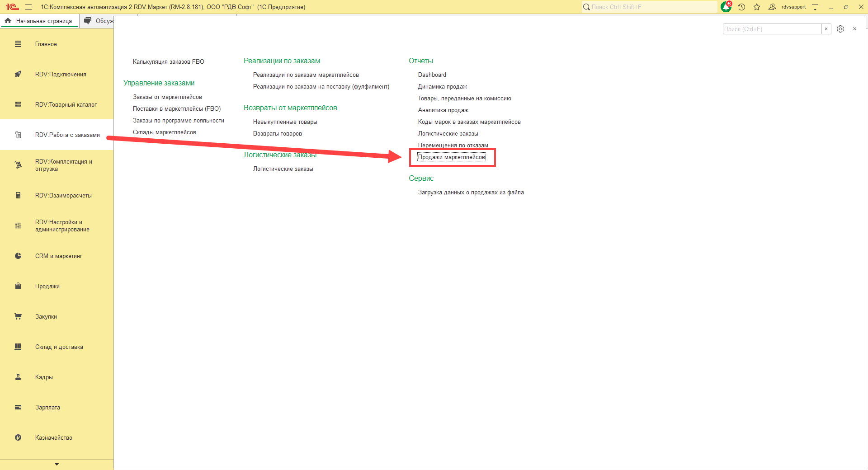Click the Продажи shopping bag icon
868x470 pixels.
click(18, 286)
